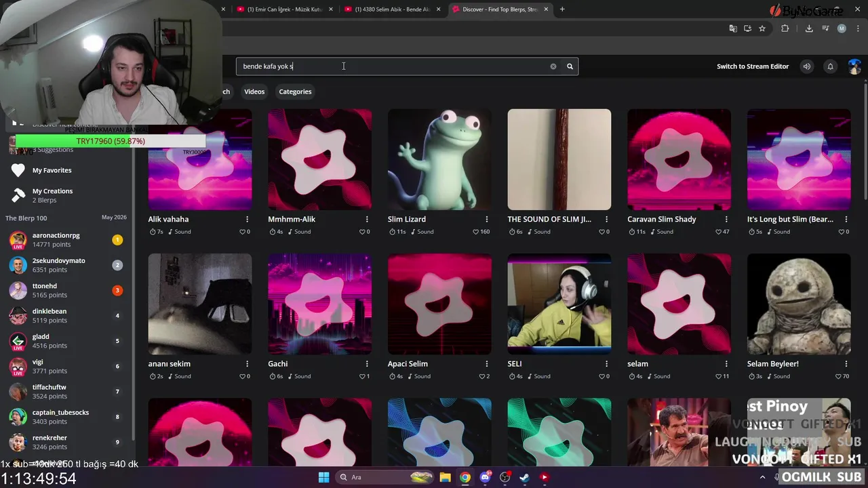The height and width of the screenshot is (488, 868).
Task: Open the Blerp profile avatar menu
Action: (x=854, y=66)
